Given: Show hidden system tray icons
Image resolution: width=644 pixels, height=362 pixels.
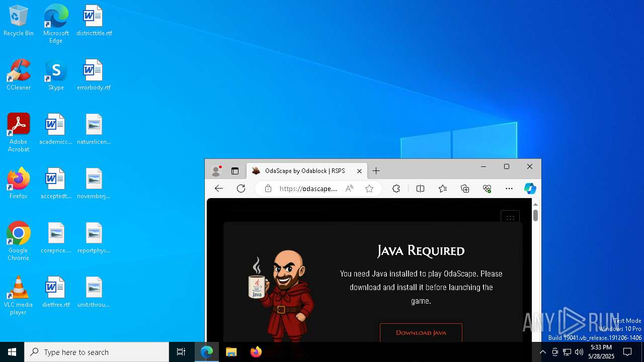Looking at the screenshot, I should click(x=542, y=352).
